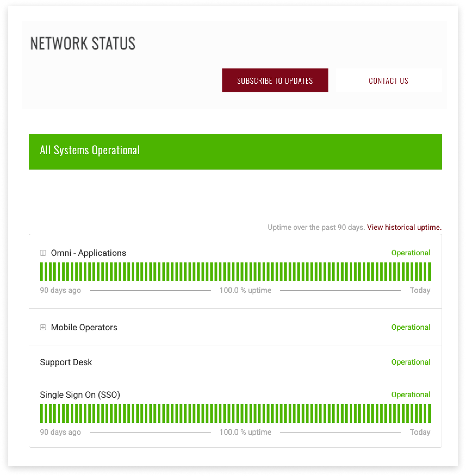This screenshot has height=476, width=466.
Task: Click the expand icon beside Omni - Applications
Action: coord(43,253)
